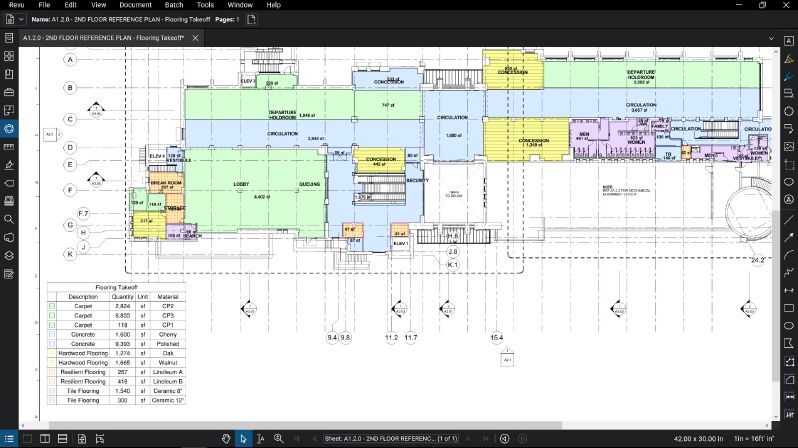
Task: Toggle the panel display button at bottom-left corner
Action: (x=9, y=439)
